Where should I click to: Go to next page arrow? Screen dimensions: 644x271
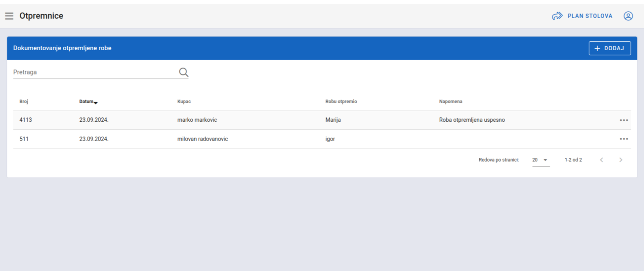click(620, 160)
